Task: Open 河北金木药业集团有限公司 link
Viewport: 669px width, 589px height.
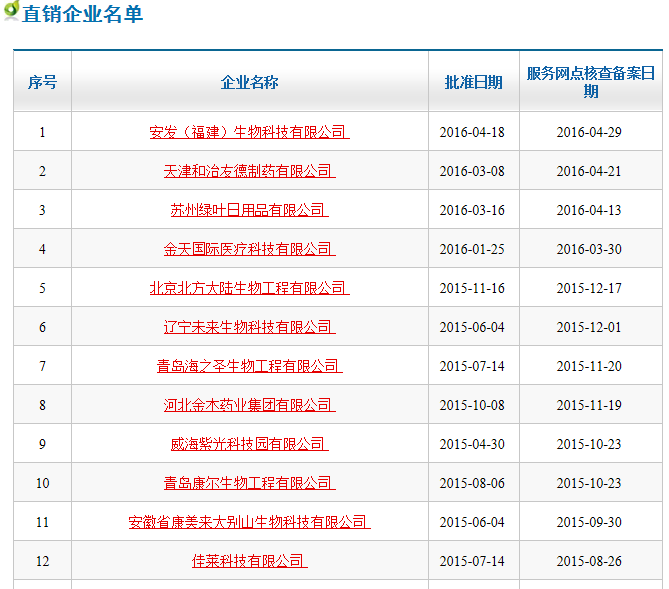Action: click(250, 405)
